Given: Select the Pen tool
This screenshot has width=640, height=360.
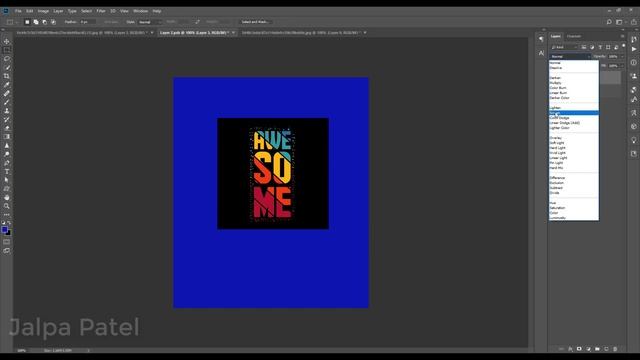Looking at the screenshot, I should point(7,163).
